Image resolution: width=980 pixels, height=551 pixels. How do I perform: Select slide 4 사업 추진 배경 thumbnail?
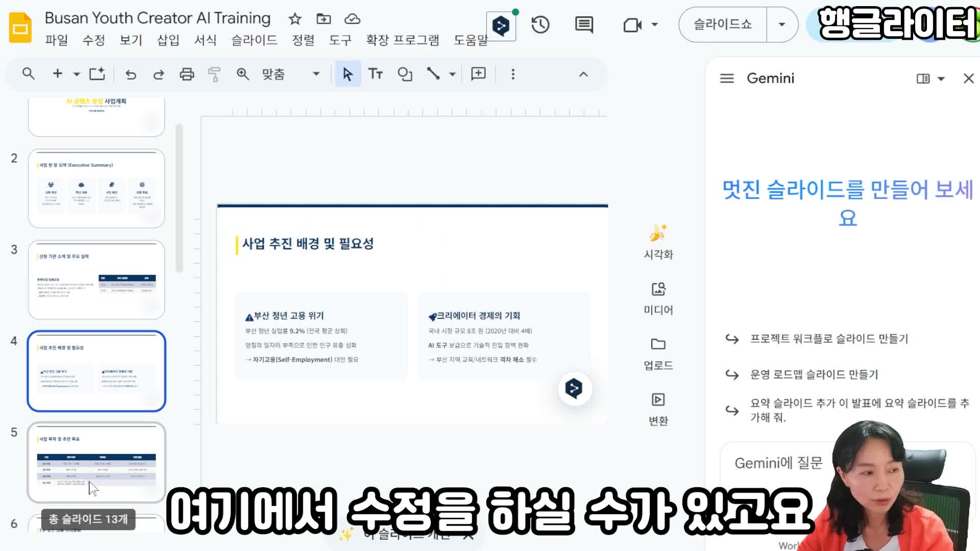tap(96, 371)
